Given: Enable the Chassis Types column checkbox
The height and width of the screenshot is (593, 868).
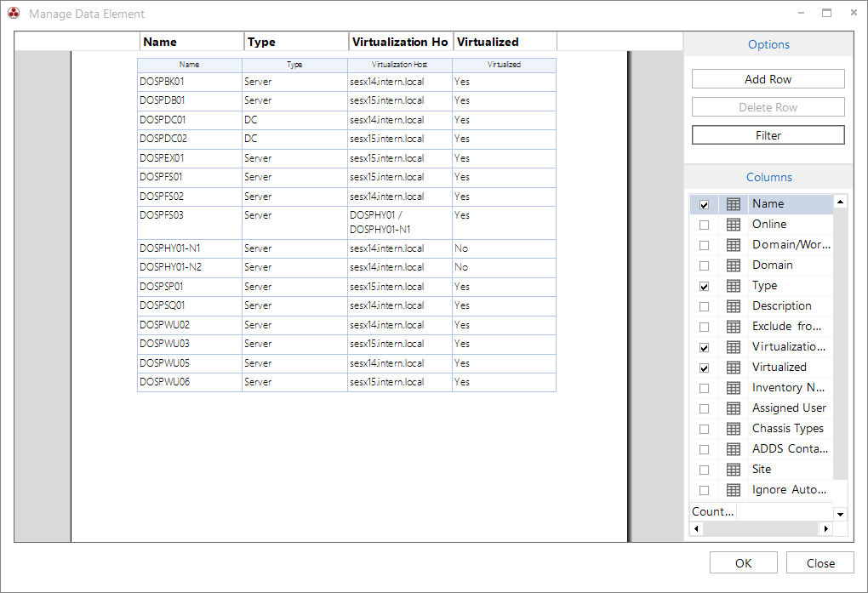Looking at the screenshot, I should point(704,429).
